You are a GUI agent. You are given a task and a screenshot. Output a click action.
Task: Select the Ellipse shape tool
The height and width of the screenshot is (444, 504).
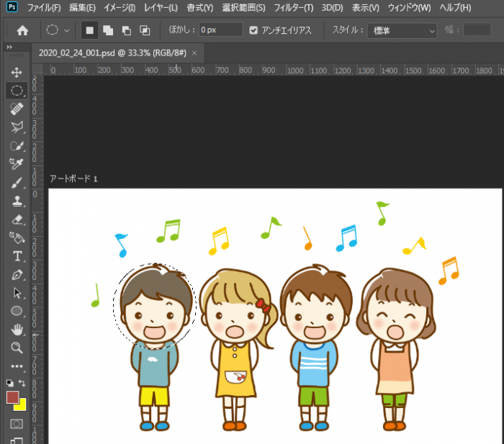pyautogui.click(x=17, y=311)
